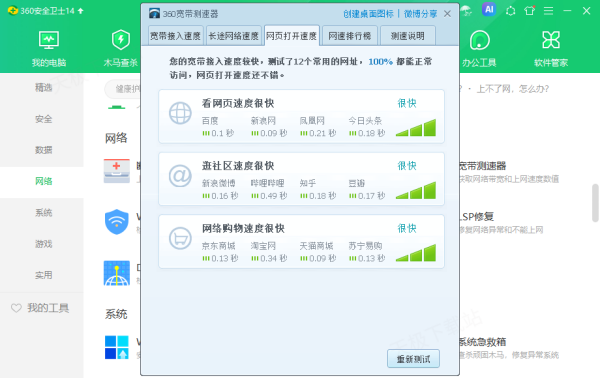Click the AI assistant icon

coord(489,10)
